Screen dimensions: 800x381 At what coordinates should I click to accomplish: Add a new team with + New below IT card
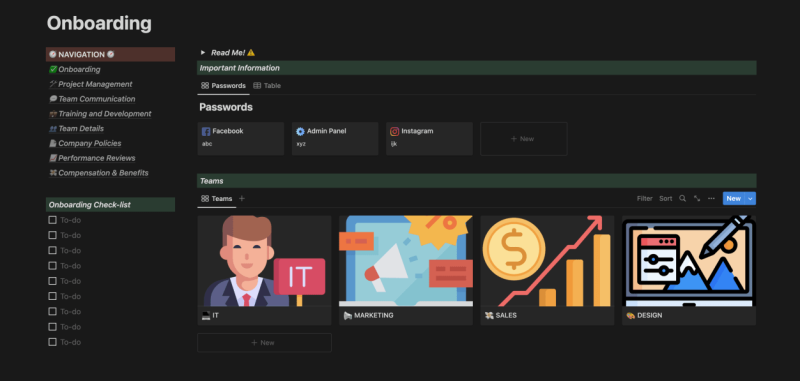264,343
